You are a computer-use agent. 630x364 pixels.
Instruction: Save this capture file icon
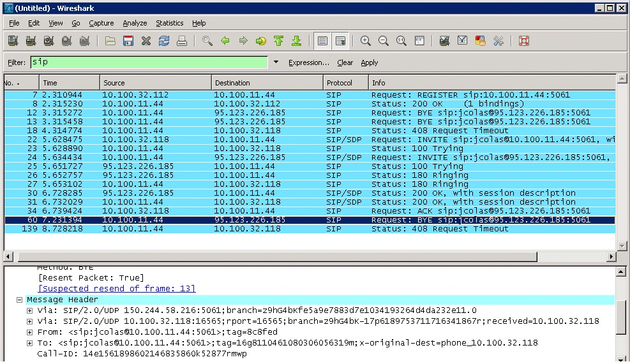[128, 41]
